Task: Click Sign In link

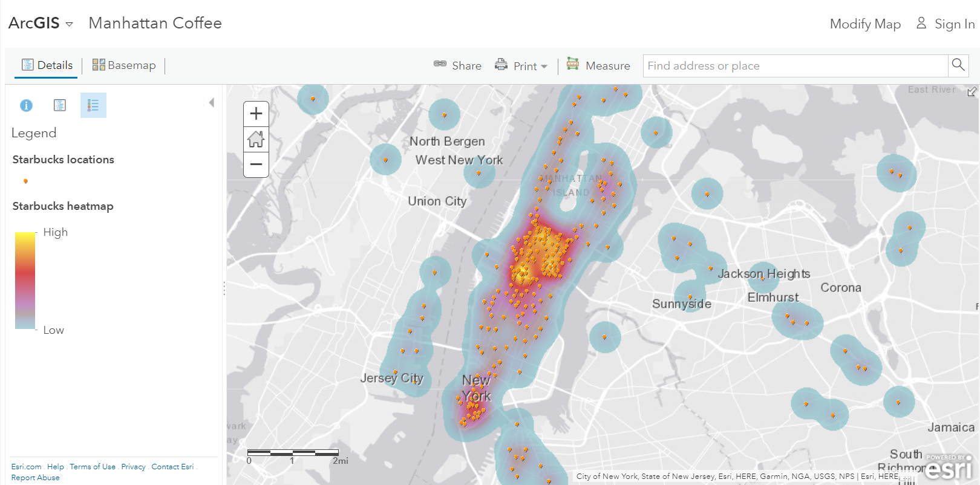Action: pos(954,24)
